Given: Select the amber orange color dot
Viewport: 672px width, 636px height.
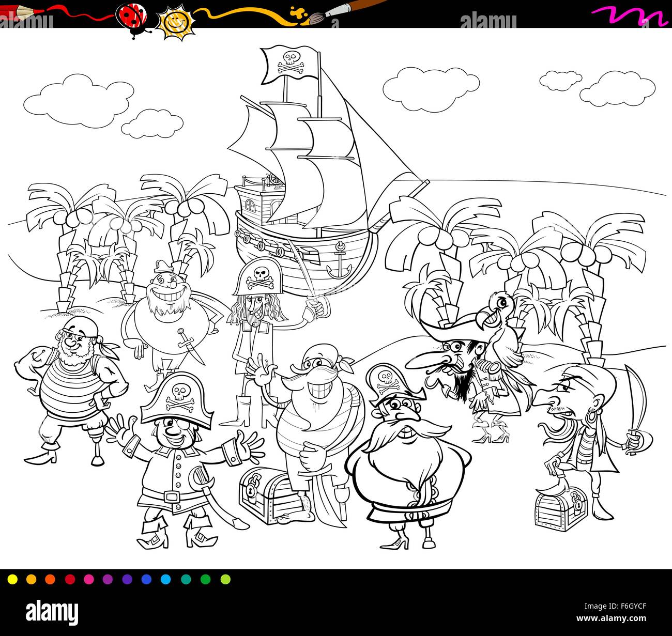Looking at the screenshot, I should 32,579.
